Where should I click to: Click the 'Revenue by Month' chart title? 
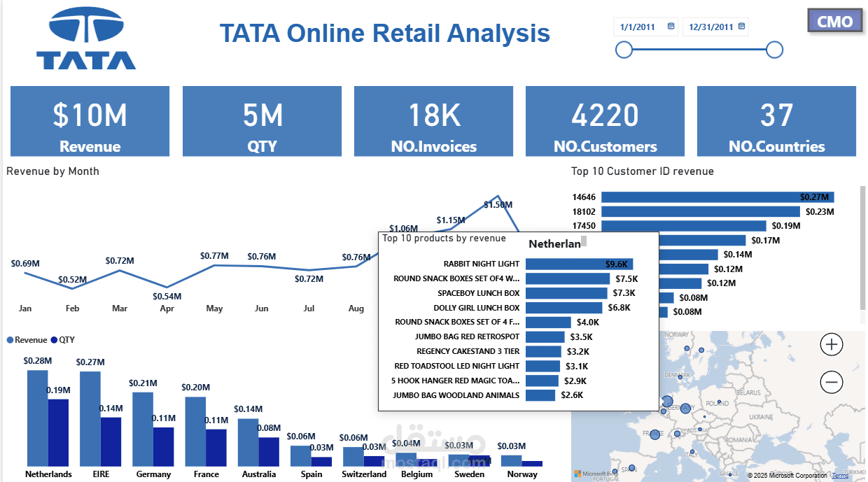pos(52,171)
